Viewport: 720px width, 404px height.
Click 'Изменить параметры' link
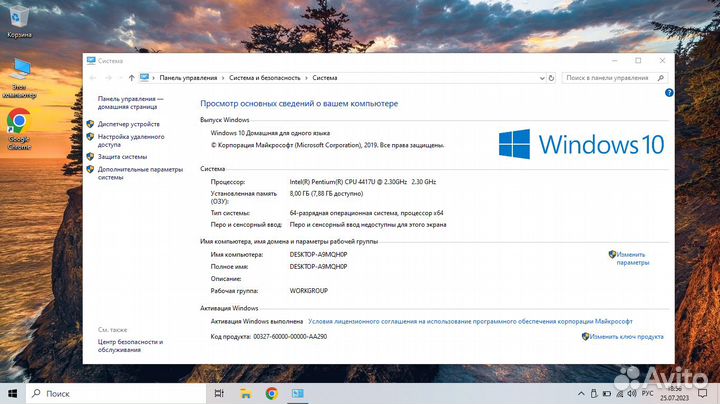(632, 258)
